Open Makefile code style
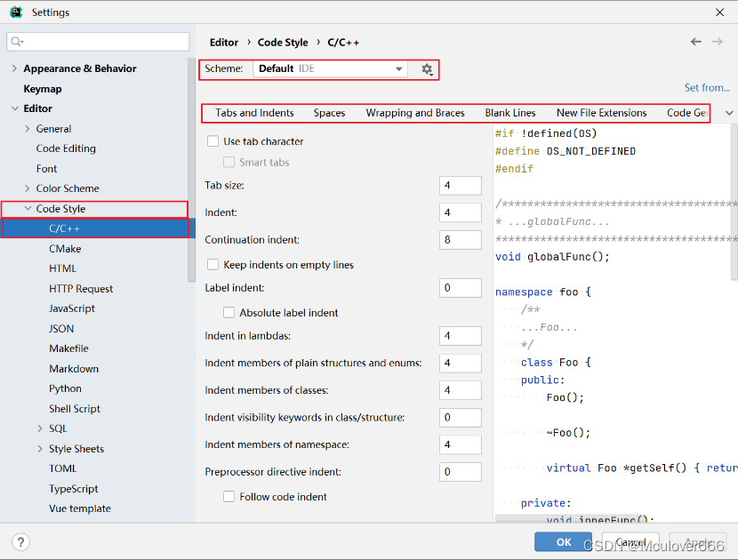738x560 pixels. tap(68, 348)
